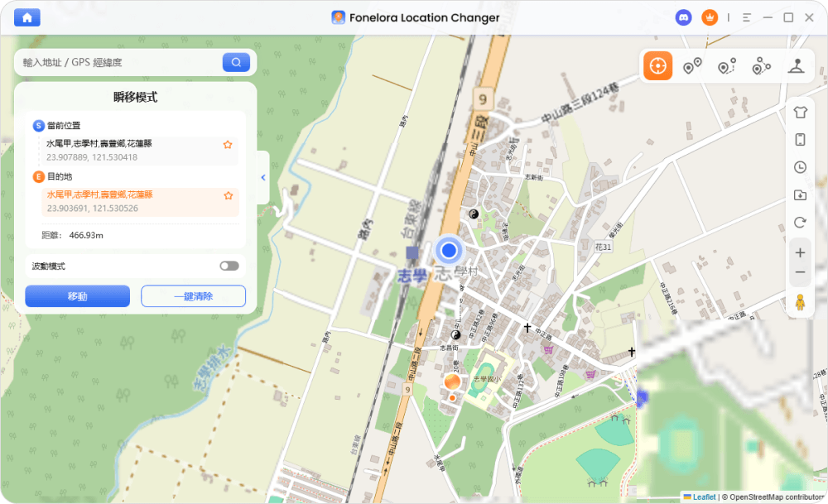828x504 pixels.
Task: Select the two-spot jump mode icon
Action: (x=692, y=66)
